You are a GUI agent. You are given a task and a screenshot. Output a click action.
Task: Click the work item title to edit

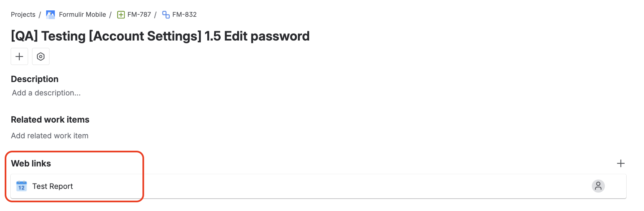coord(160,36)
